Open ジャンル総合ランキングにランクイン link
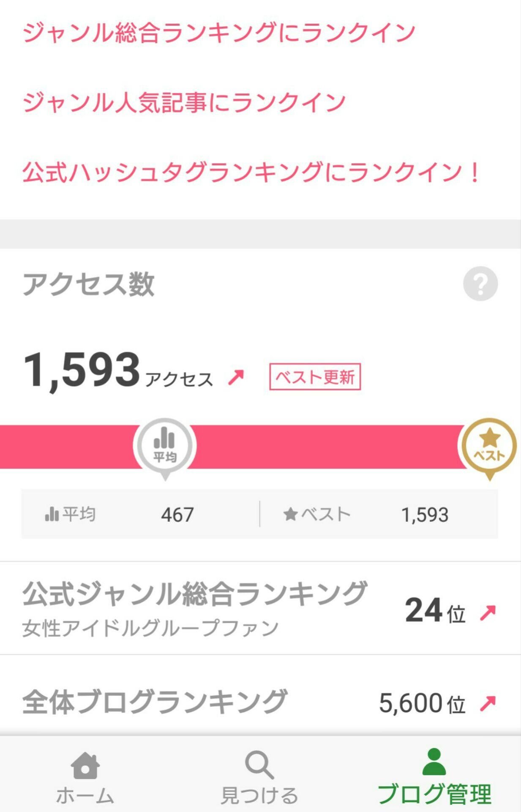521x812 pixels. [219, 33]
